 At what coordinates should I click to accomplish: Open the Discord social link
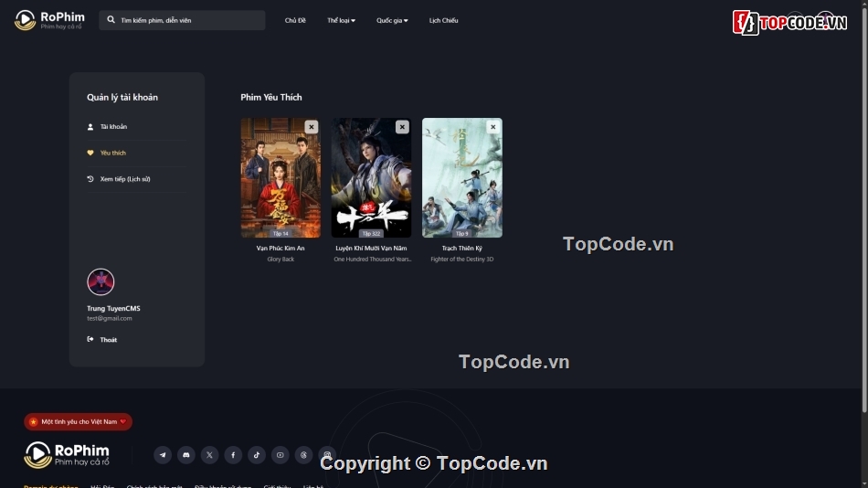[x=186, y=455]
